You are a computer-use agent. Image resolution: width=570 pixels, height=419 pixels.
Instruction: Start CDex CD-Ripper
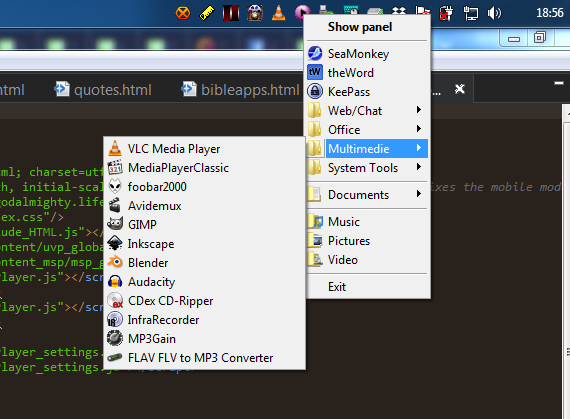pyautogui.click(x=204, y=301)
